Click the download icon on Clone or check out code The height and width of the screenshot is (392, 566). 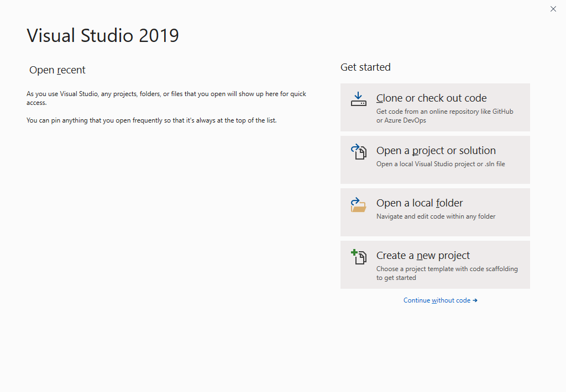pos(358,99)
